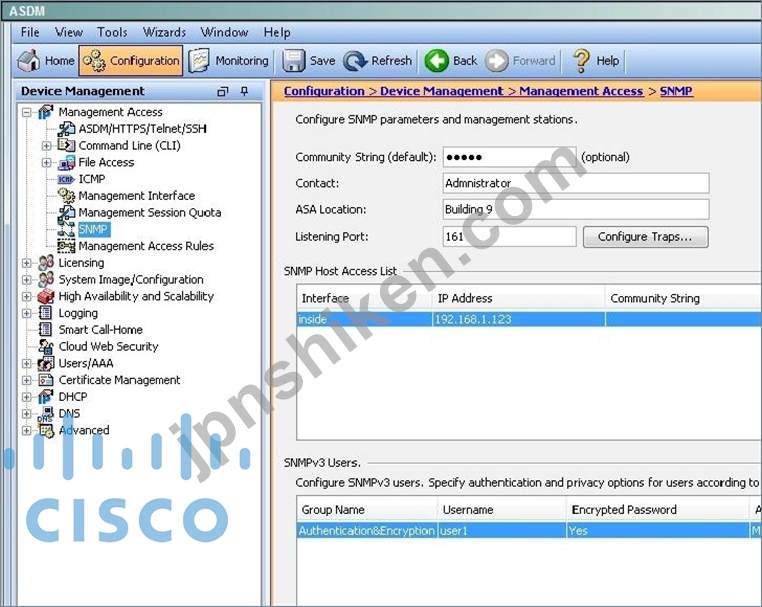
Task: Expand the Licensing node
Action: coord(26,263)
